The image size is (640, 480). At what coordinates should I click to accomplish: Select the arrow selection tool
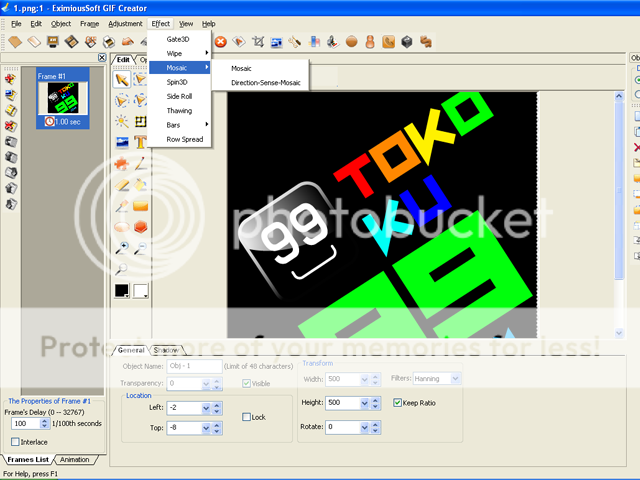coord(122,80)
